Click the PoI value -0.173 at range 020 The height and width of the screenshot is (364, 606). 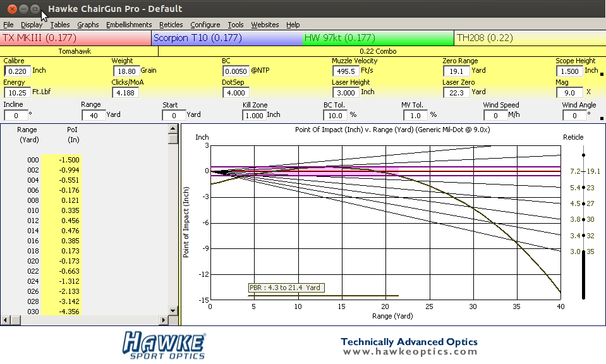click(69, 261)
